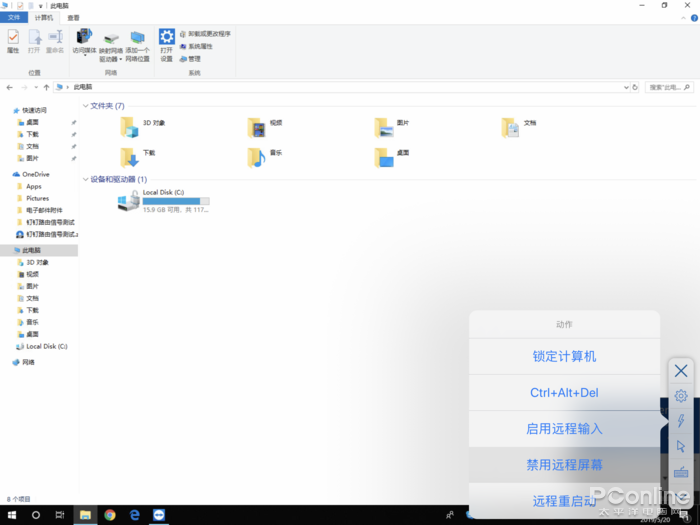Close the remote toolbar with X icon
The width and height of the screenshot is (700, 525).
coord(681,371)
